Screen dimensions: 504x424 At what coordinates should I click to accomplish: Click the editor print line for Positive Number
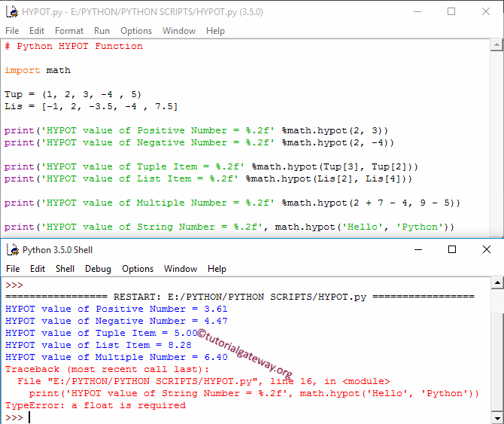click(196, 130)
